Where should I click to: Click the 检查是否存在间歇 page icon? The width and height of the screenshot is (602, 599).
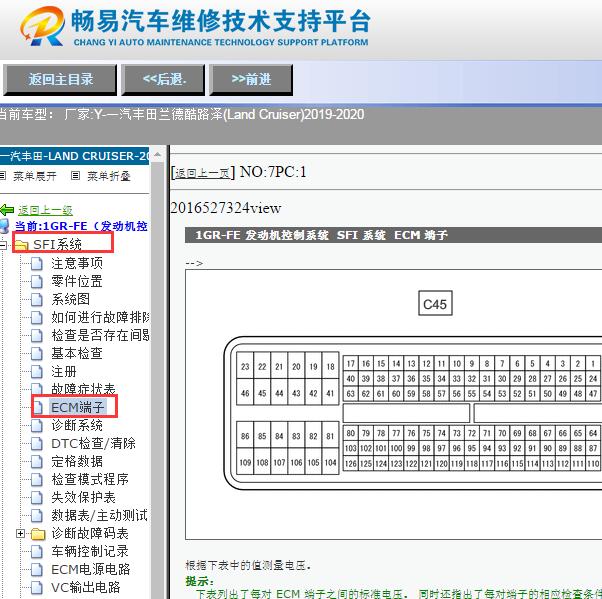coord(37,336)
